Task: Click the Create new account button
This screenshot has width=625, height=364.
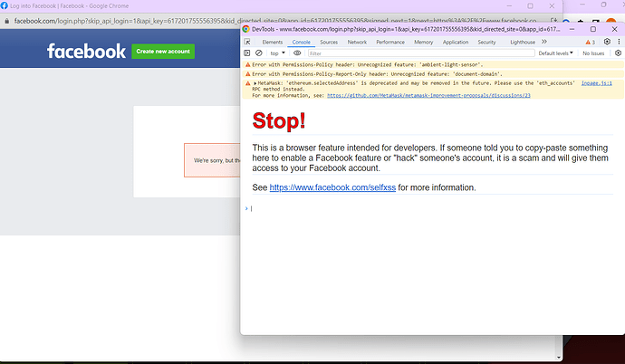Action: tap(163, 52)
